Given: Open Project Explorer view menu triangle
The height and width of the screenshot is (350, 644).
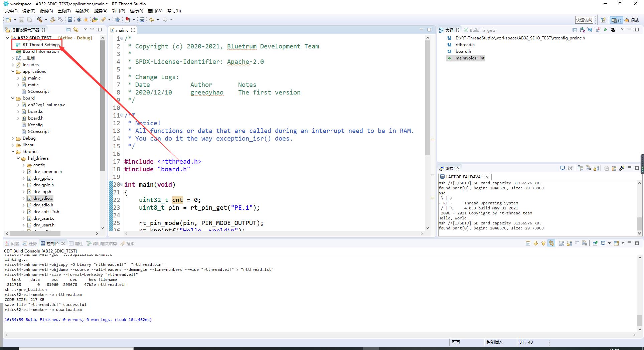Looking at the screenshot, I should point(86,29).
